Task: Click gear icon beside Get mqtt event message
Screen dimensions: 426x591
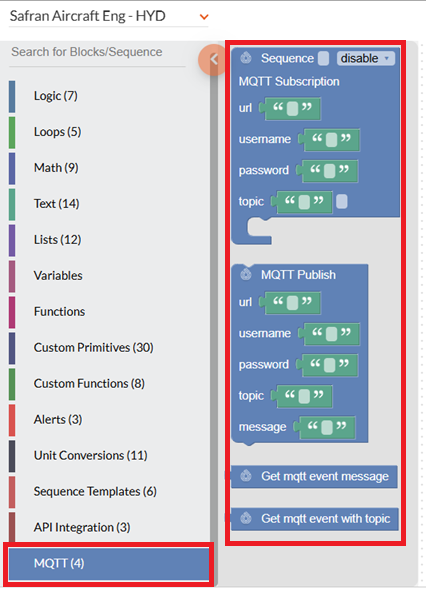Action: click(246, 476)
